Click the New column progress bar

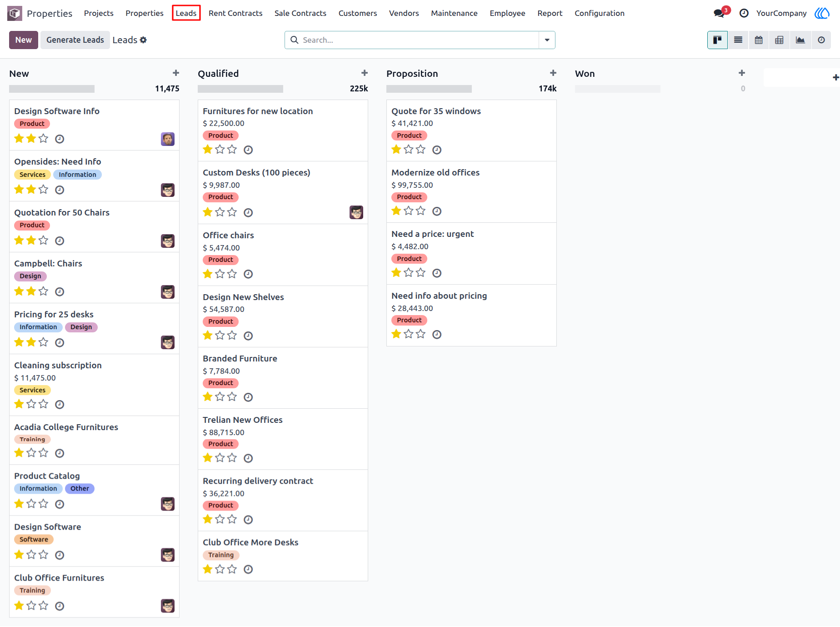[x=52, y=89]
